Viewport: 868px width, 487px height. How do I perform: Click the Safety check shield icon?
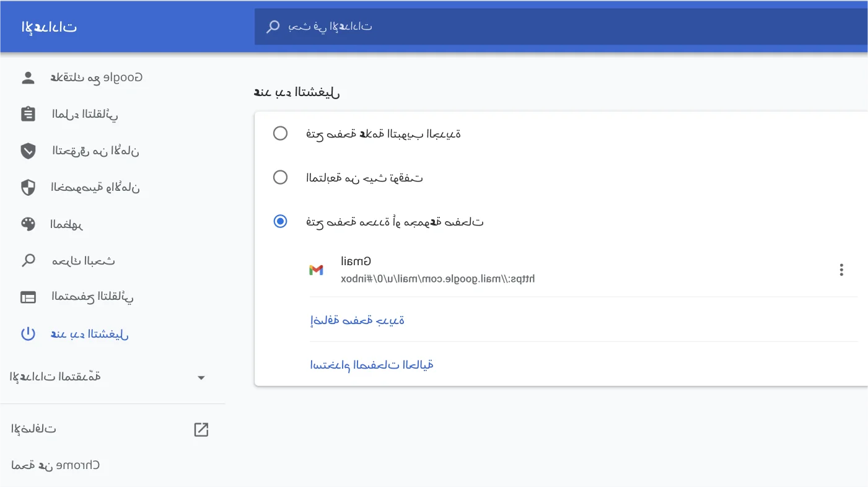click(28, 151)
